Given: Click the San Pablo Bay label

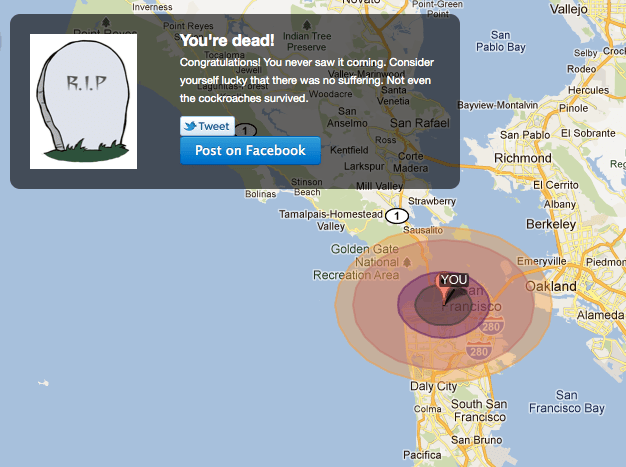Looking at the screenshot, I should tap(501, 41).
